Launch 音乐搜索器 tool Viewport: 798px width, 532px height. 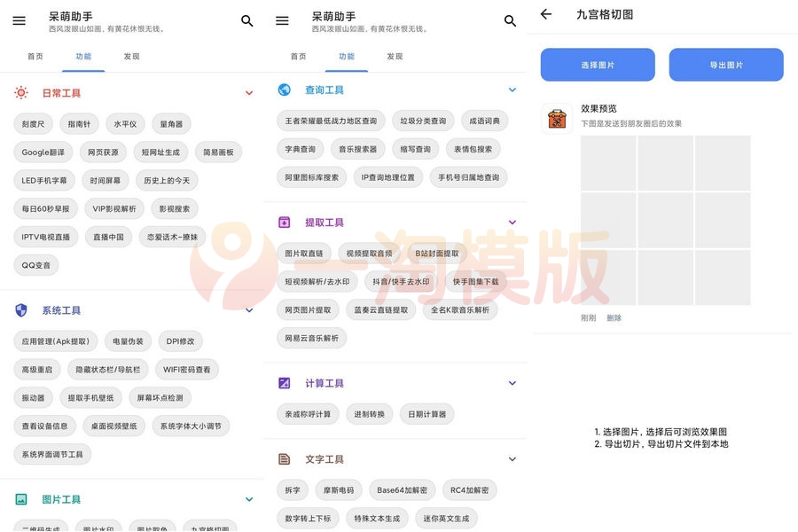(358, 149)
